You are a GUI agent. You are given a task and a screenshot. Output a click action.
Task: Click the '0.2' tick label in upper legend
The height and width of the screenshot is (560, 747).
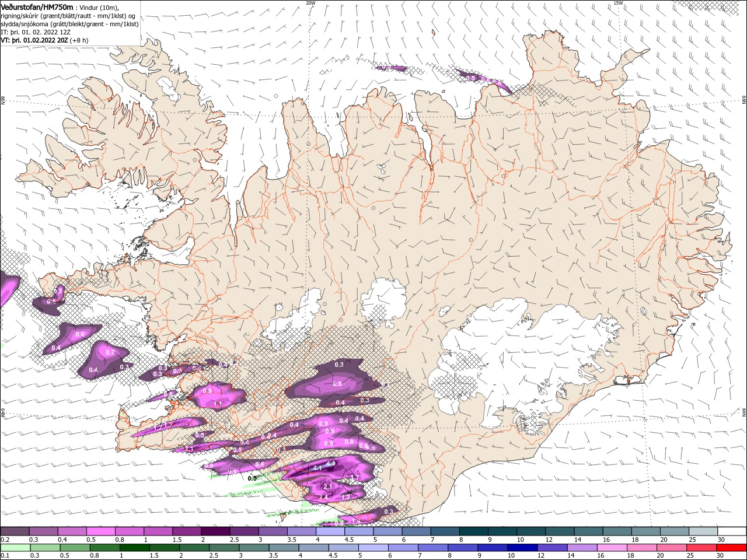pos(5,540)
